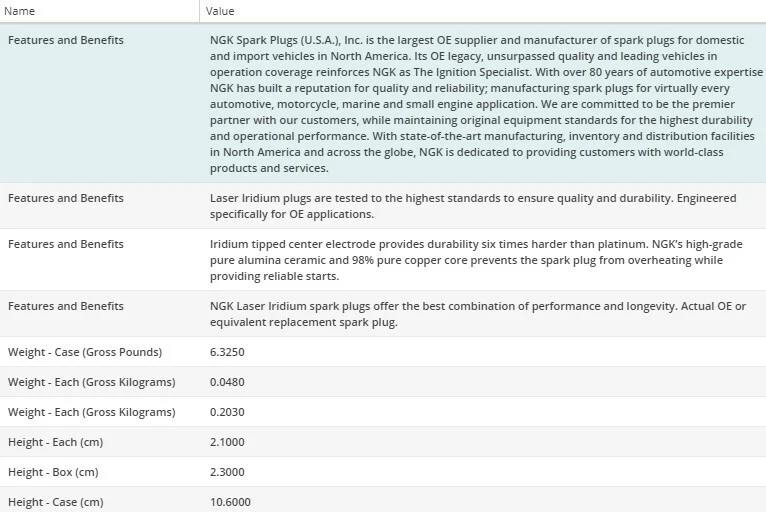Image resolution: width=766 pixels, height=512 pixels.
Task: Select the Laser Iridium plugs tested description
Action: (x=474, y=206)
